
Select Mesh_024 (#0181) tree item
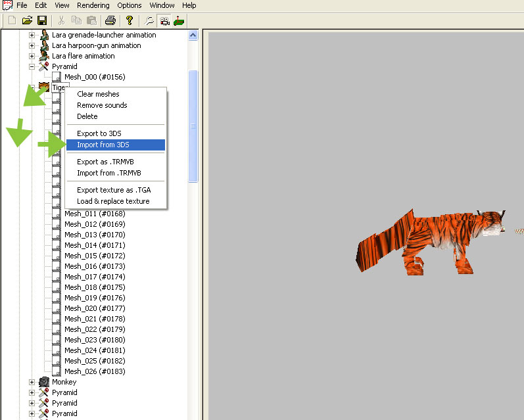[95, 350]
